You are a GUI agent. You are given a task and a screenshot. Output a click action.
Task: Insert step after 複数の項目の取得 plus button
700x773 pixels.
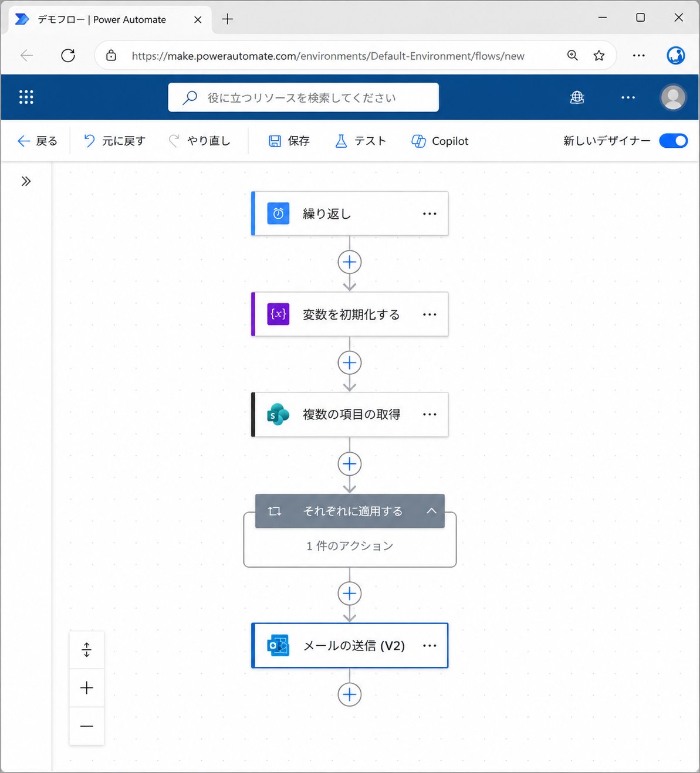point(350,464)
